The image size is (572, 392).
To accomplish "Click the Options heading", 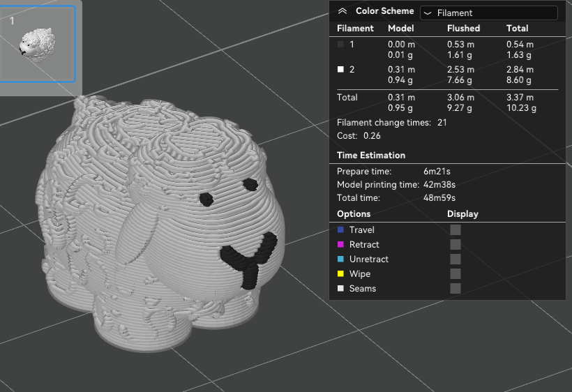I will click(354, 213).
